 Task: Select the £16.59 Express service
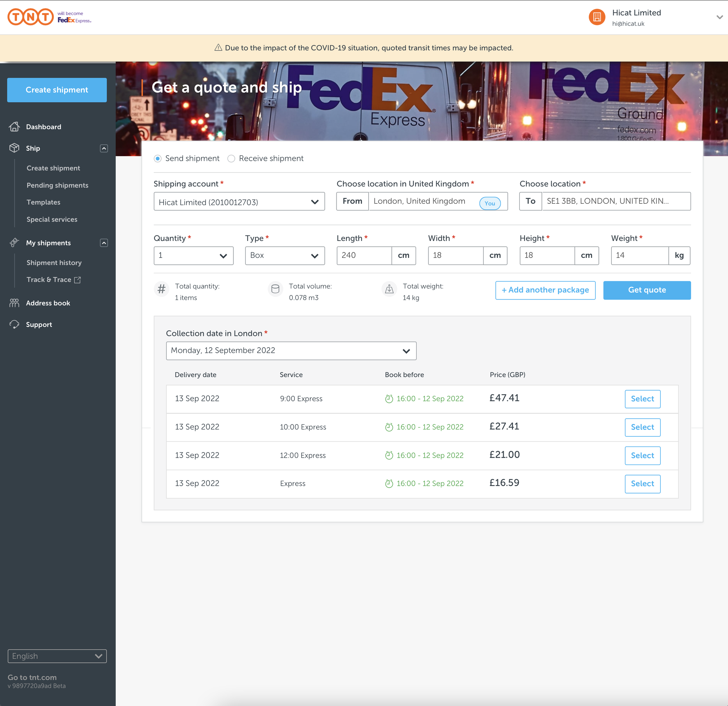tap(642, 484)
